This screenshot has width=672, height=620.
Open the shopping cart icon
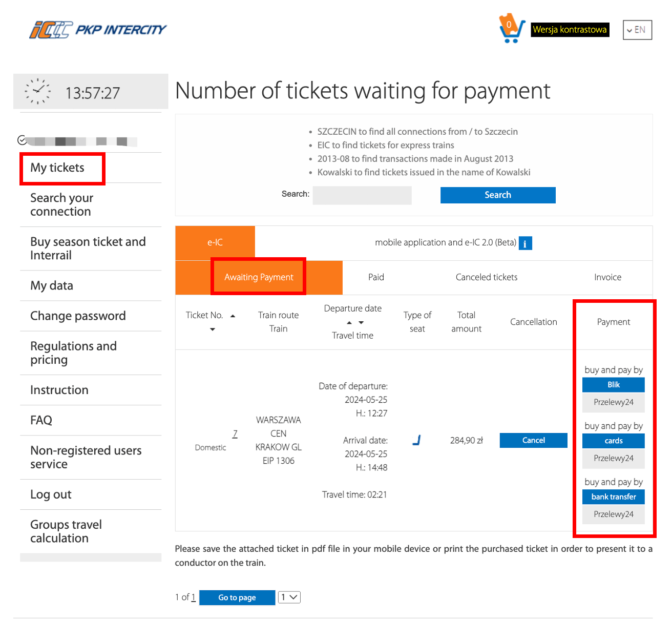pos(512,29)
